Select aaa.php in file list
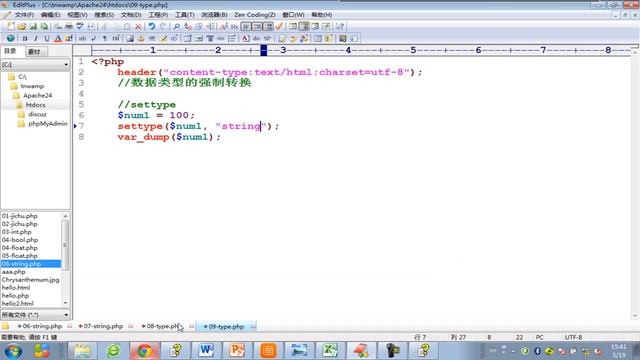640x360 pixels. 13,271
